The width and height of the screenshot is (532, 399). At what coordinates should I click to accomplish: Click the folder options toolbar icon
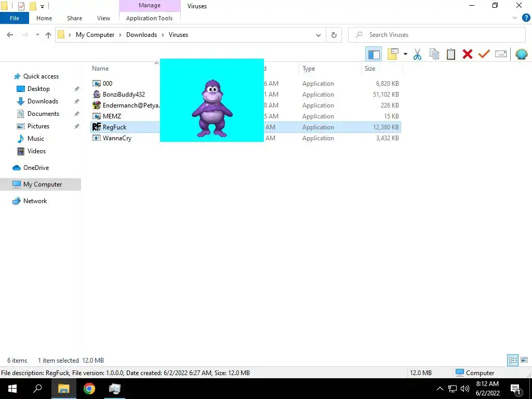393,54
